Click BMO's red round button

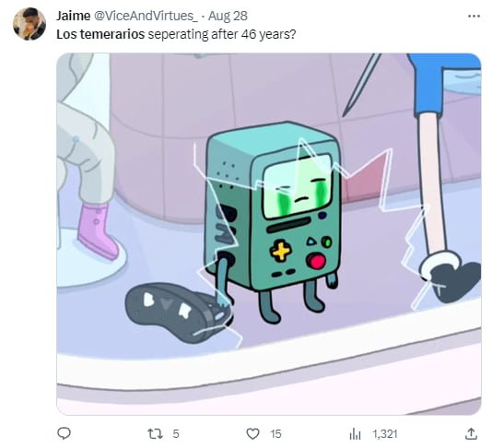[x=316, y=262]
